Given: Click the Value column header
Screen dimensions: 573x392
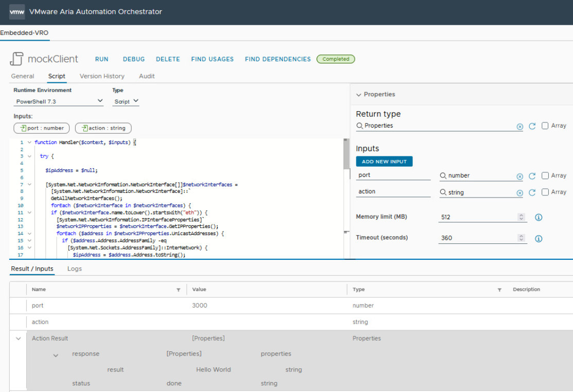Looking at the screenshot, I should [x=199, y=290].
